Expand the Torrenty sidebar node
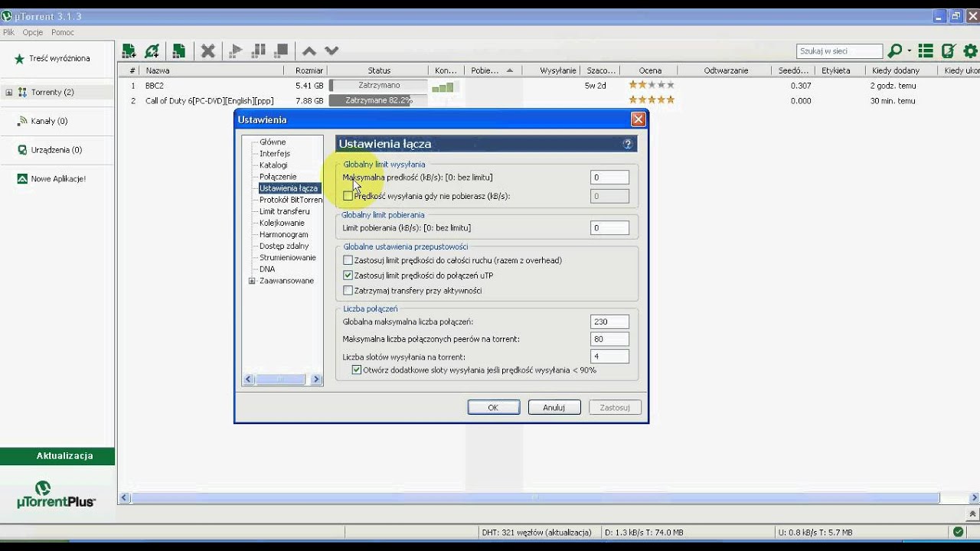 point(9,93)
